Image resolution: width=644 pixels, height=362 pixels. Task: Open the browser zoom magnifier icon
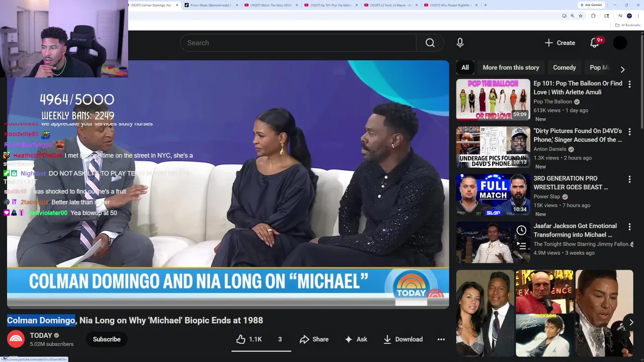(572, 16)
